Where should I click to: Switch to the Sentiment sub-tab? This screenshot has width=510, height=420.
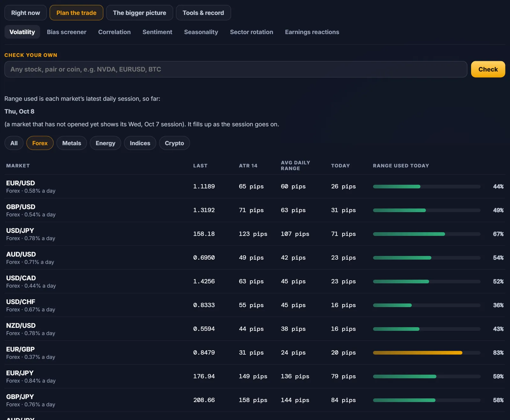click(x=157, y=32)
